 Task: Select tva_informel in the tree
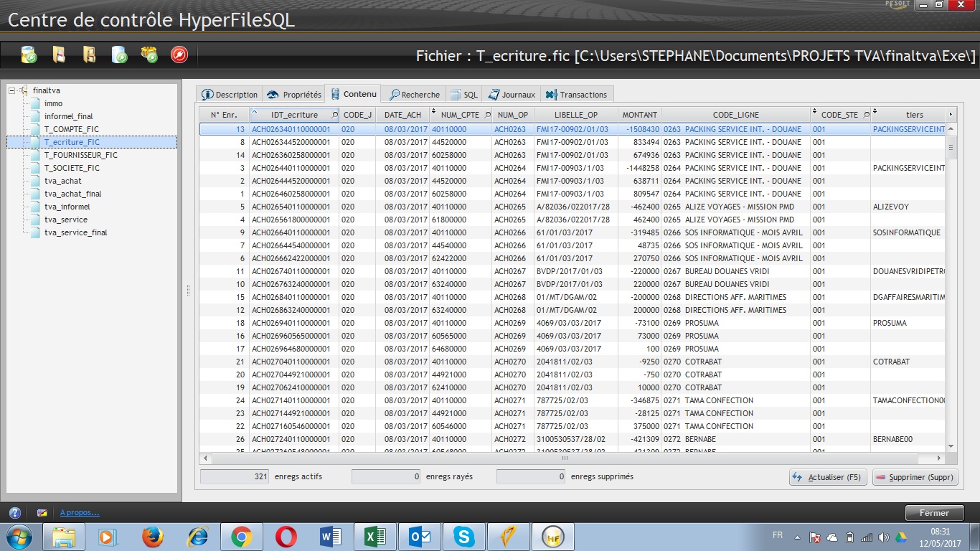pyautogui.click(x=67, y=207)
